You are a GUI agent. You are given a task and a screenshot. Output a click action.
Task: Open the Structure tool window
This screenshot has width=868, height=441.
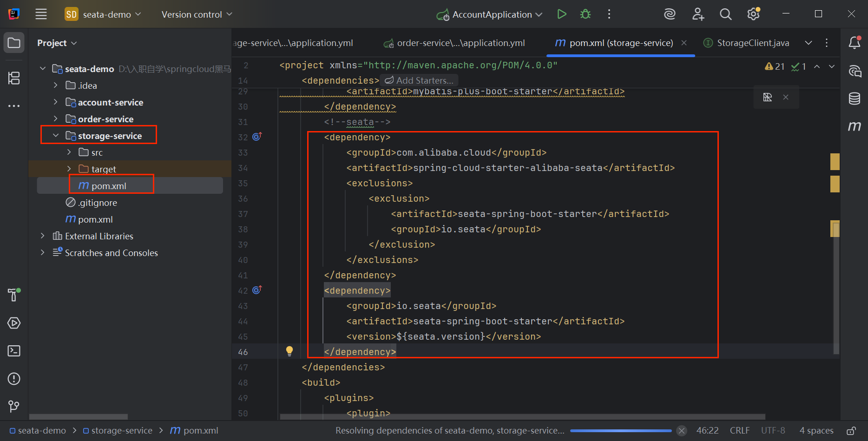[x=14, y=78]
